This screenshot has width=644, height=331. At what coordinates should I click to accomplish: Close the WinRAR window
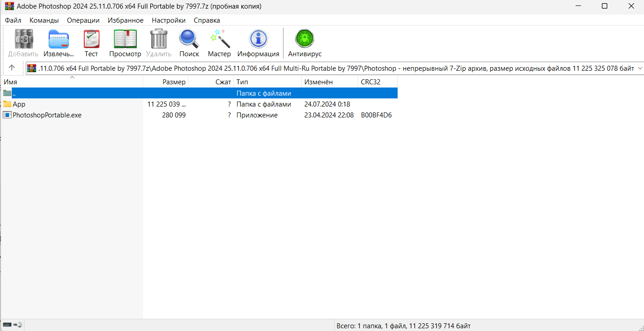tap(631, 6)
